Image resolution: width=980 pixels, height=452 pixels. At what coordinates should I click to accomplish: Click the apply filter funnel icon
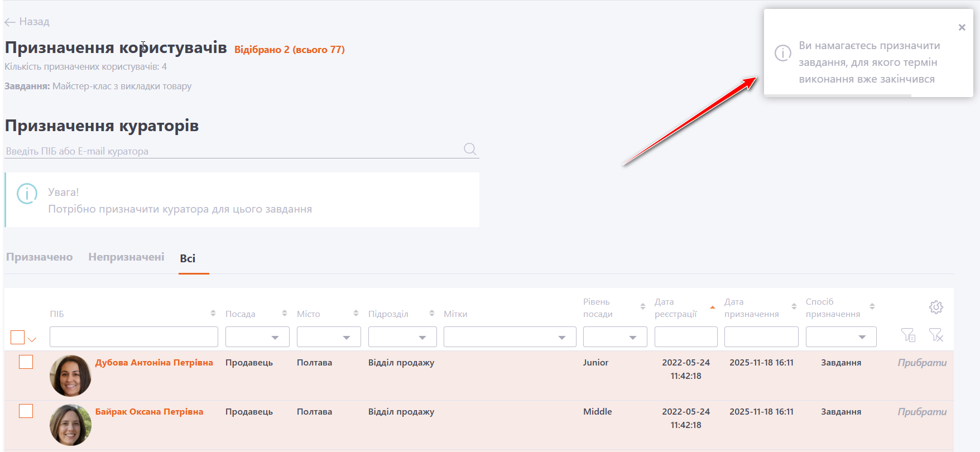click(908, 335)
